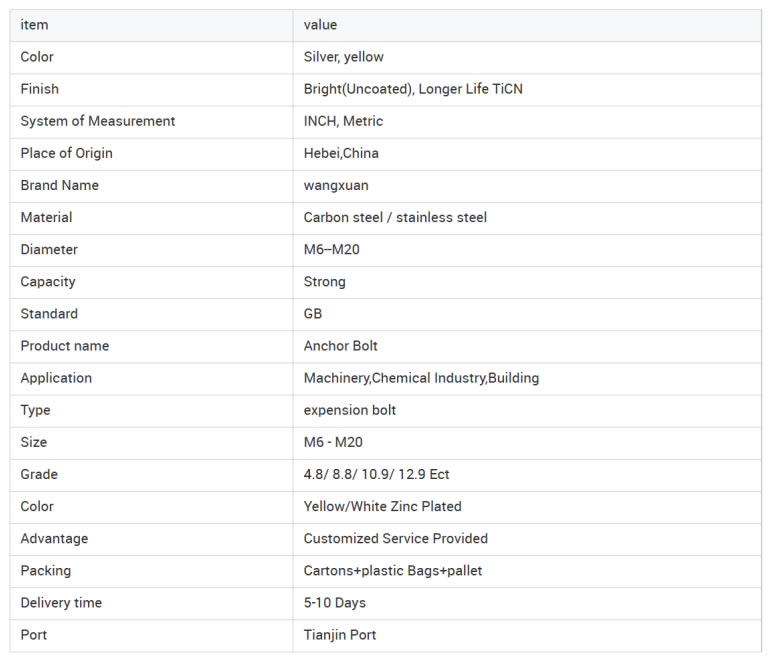Click the "GB" standard value
Screen dimensions: 772x662
tap(313, 313)
